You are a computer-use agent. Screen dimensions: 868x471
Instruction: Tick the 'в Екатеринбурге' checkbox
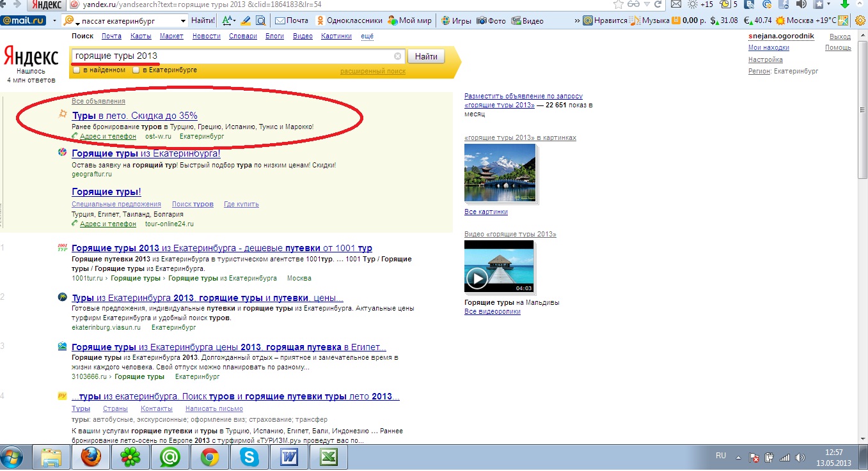pyautogui.click(x=136, y=70)
